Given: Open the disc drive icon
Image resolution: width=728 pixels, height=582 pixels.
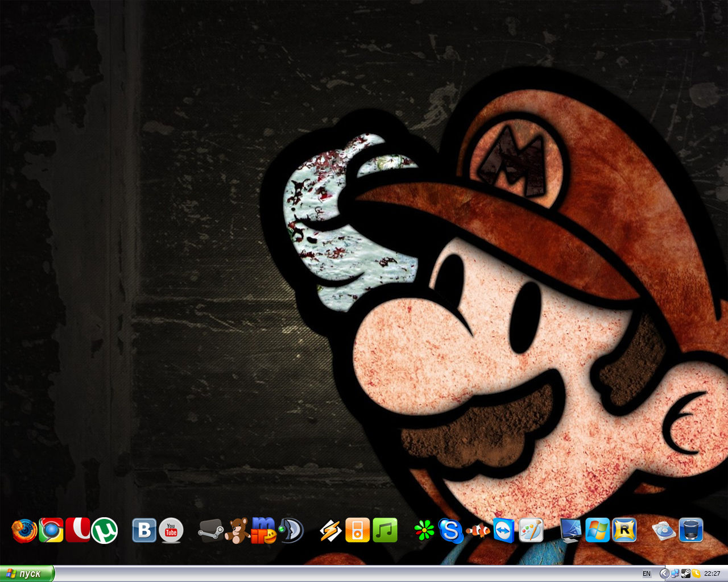Looking at the screenshot, I should 664,531.
